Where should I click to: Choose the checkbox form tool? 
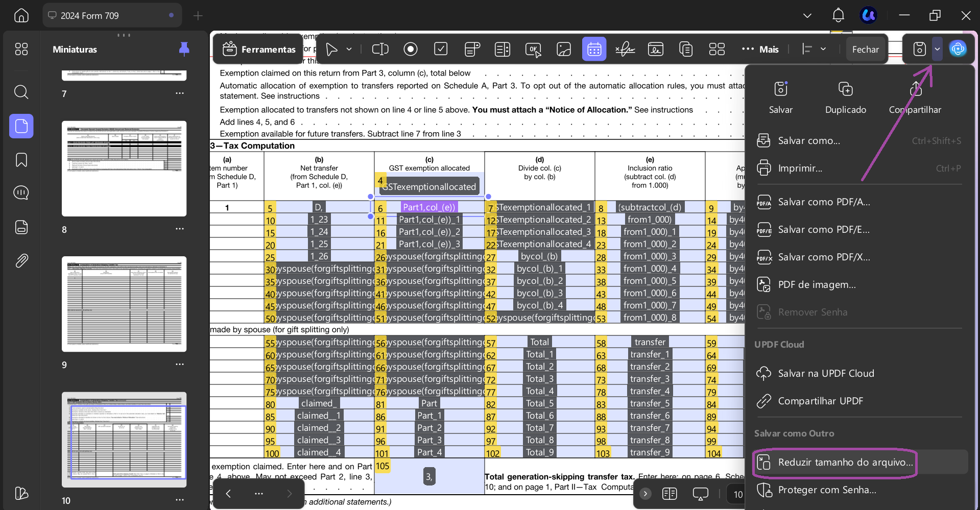click(x=441, y=49)
